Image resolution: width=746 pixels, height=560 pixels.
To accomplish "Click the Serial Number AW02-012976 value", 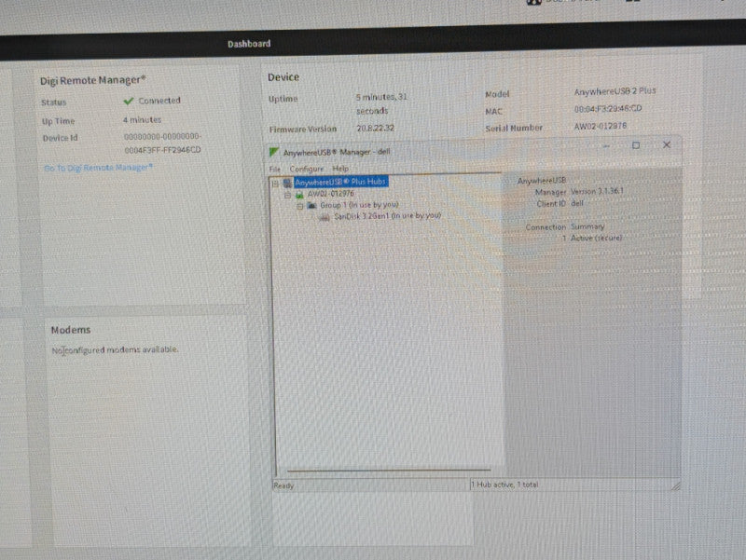I will click(600, 126).
